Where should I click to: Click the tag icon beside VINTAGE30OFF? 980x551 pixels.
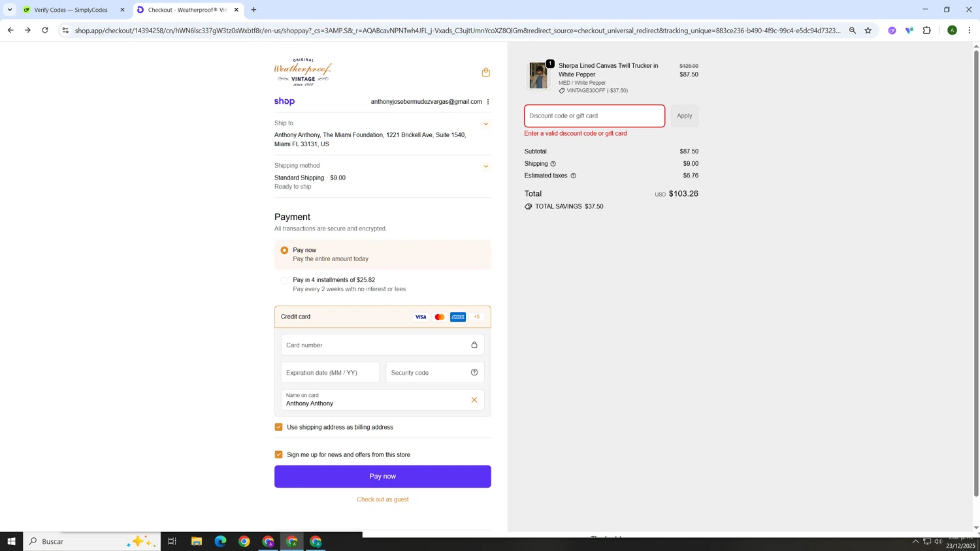point(562,91)
